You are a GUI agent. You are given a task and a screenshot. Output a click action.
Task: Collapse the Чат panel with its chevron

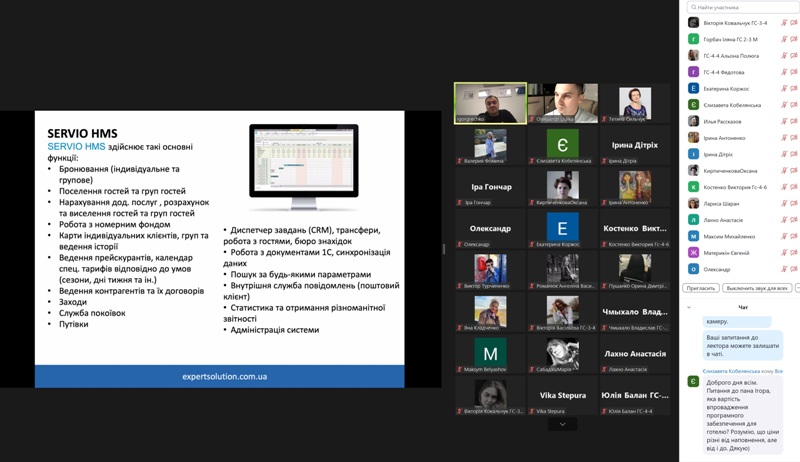point(689,307)
